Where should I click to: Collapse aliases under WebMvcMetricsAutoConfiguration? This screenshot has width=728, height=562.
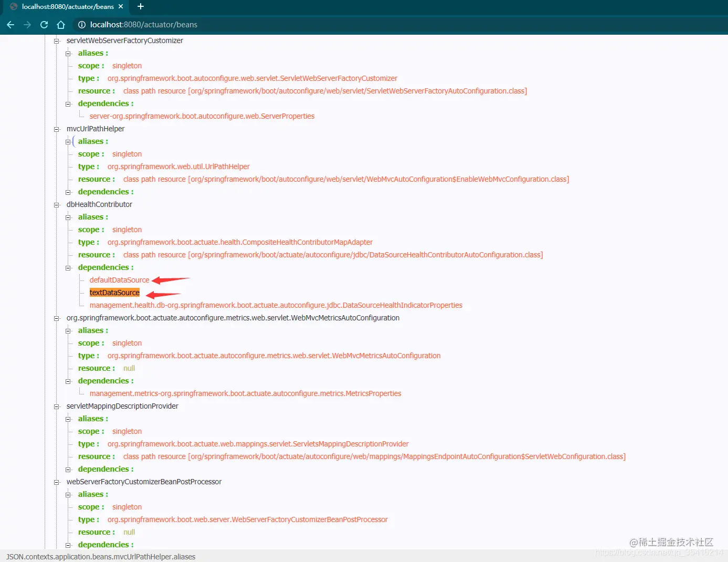pos(68,331)
